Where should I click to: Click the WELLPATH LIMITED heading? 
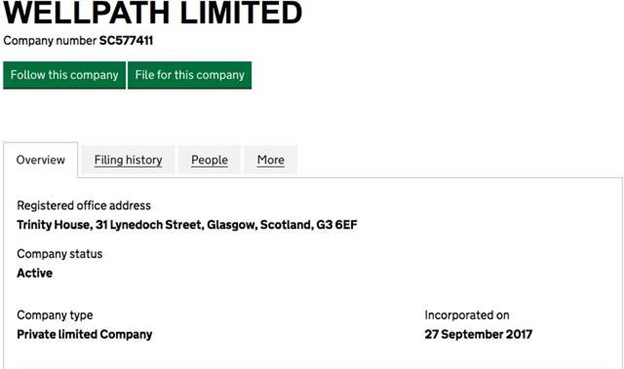(153, 13)
